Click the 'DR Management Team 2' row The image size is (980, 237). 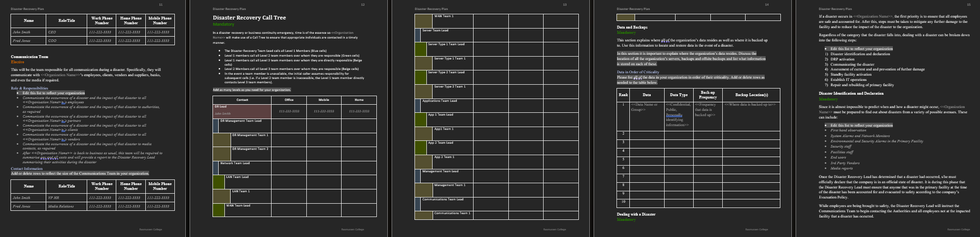point(294,154)
